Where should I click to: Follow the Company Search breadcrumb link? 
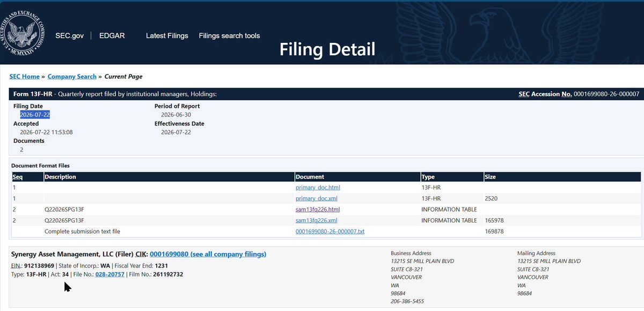click(72, 77)
